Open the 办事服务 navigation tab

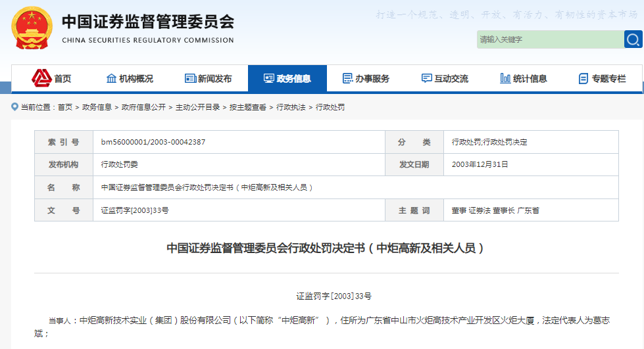click(366, 78)
